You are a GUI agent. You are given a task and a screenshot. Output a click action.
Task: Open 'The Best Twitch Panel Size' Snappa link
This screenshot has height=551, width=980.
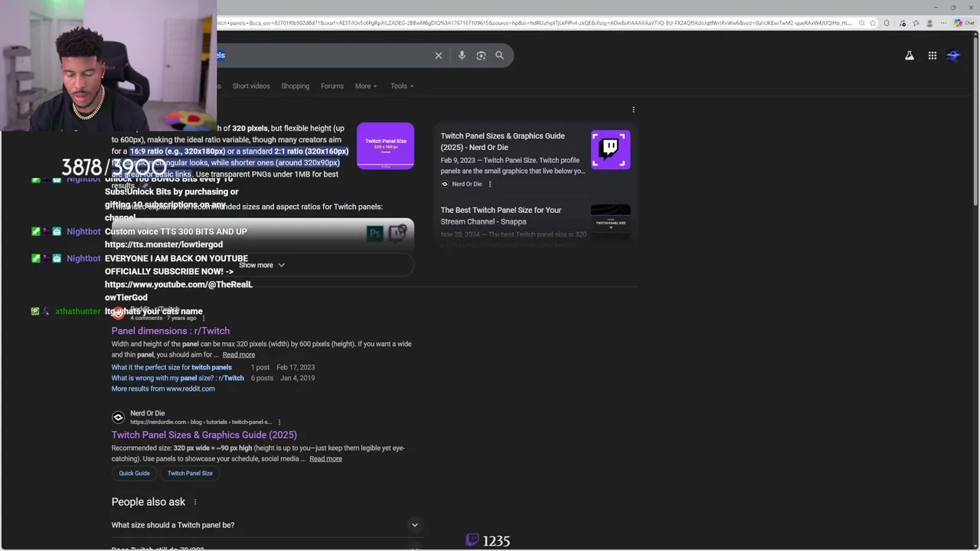coord(501,216)
